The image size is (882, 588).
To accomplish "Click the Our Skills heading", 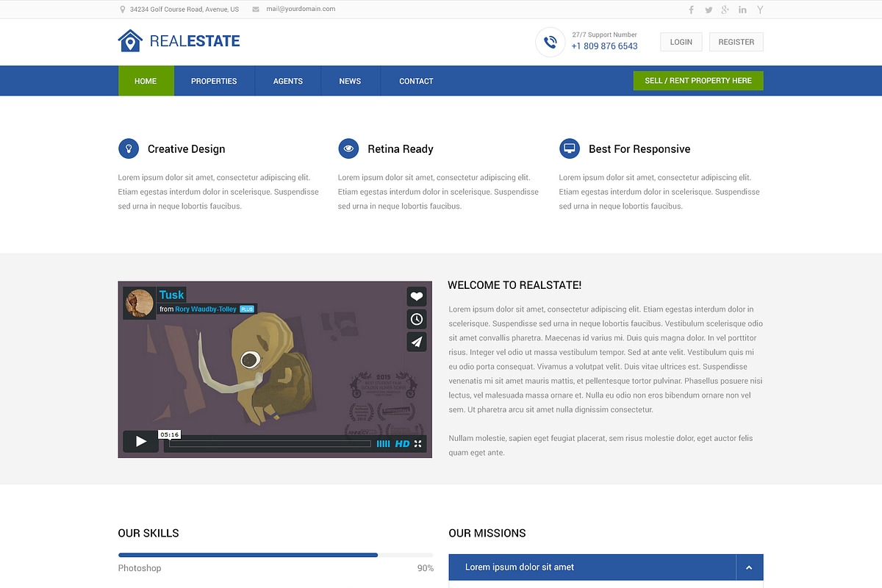I will 148,533.
